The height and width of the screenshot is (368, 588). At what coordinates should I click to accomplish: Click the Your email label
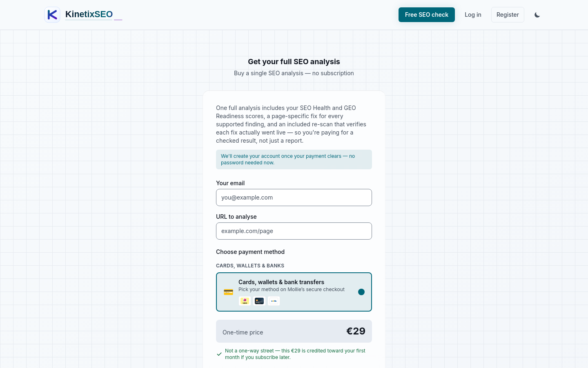pos(230,183)
